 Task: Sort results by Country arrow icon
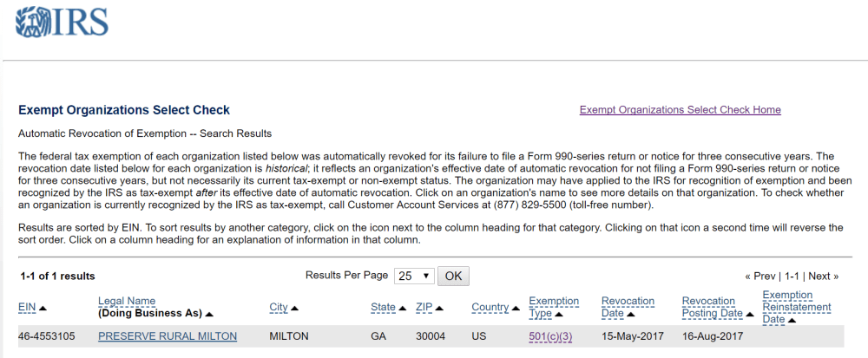coord(516,308)
